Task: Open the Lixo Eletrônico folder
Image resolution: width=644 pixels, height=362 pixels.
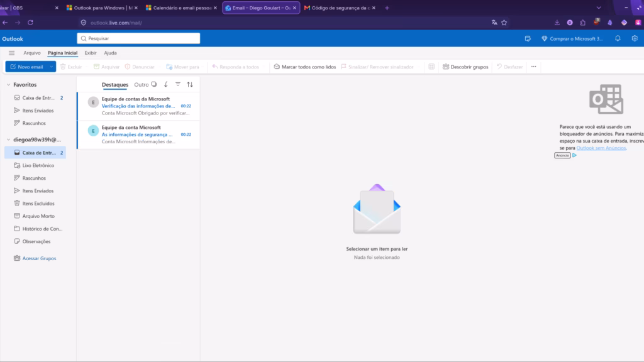Action: click(35, 165)
